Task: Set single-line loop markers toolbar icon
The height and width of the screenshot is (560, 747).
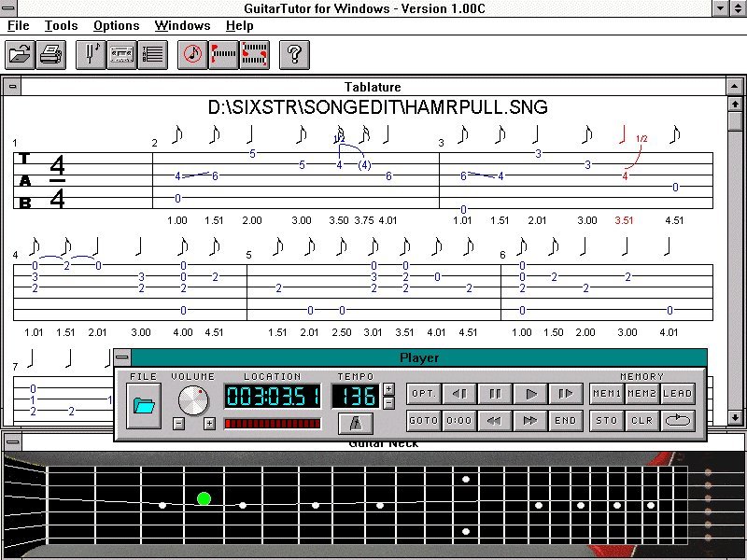Action: tap(223, 55)
